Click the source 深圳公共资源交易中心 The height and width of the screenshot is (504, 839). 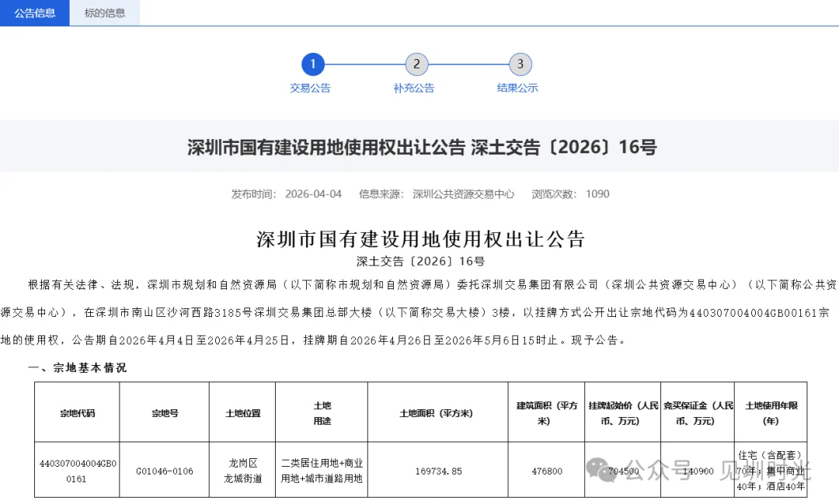click(x=463, y=193)
